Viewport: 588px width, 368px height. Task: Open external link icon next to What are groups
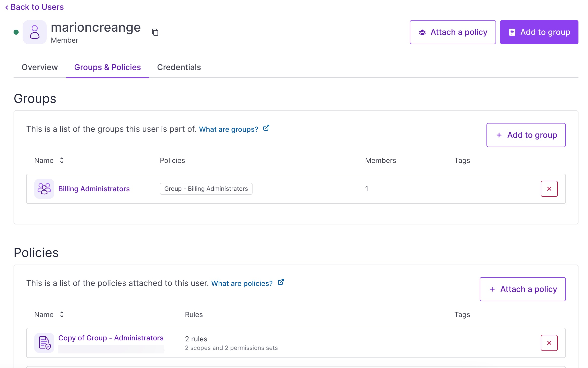(x=266, y=128)
